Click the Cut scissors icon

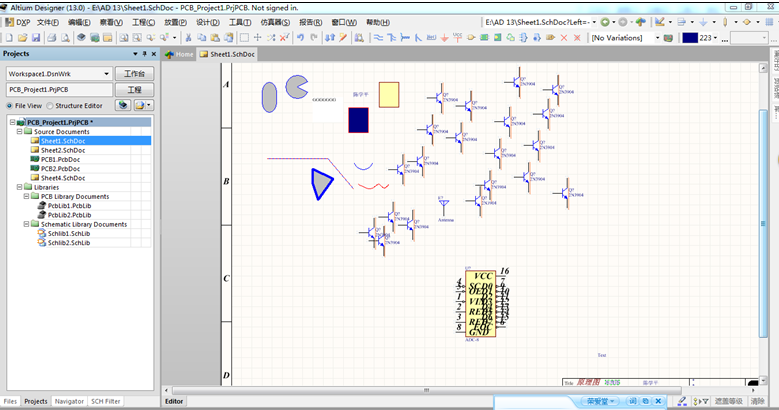(x=187, y=38)
